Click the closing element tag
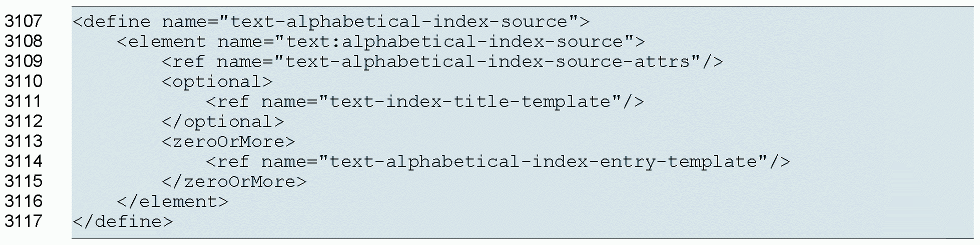980x245 pixels. point(173,201)
